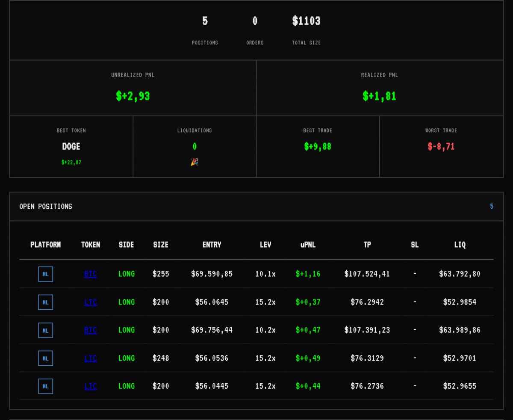Click the ML platform icon in the $56.0536 row
Viewport: 513px width, 420px height.
[x=45, y=358]
